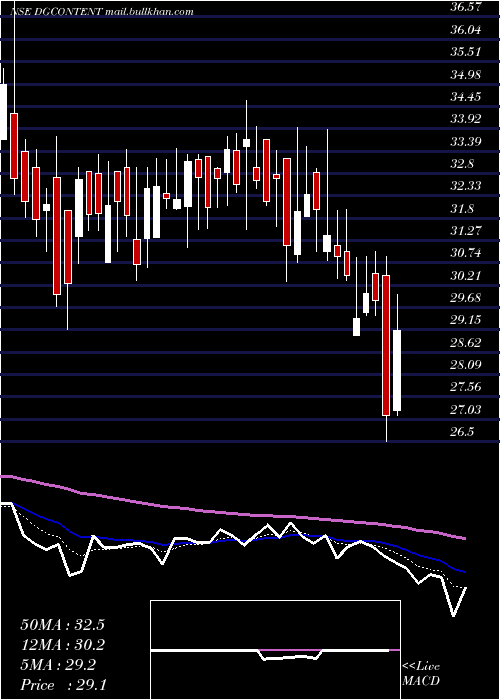Click the 'NSE DGCONTENT mail.bullkhan.com' chart title

click(102, 12)
